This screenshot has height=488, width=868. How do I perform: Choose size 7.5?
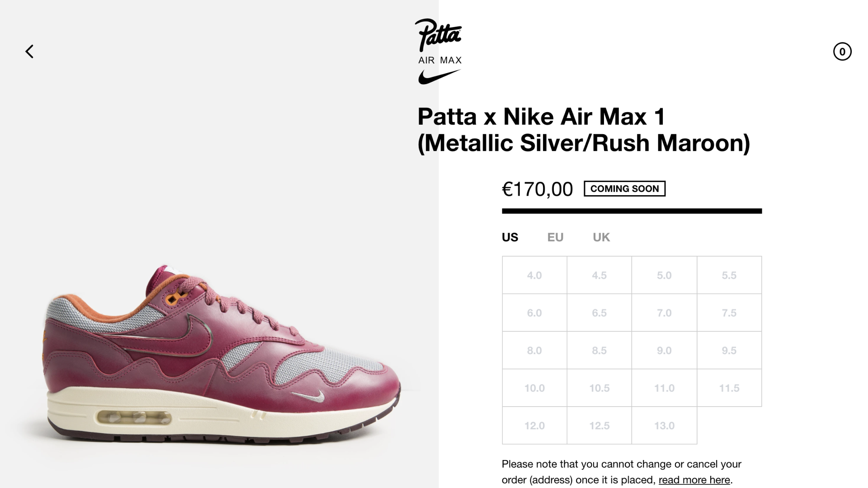pyautogui.click(x=729, y=313)
